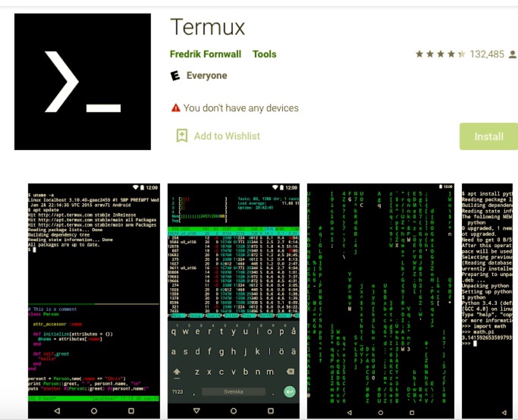Click recents square icon in matrix screenshot
This screenshot has height=420, width=518.
click(412, 412)
